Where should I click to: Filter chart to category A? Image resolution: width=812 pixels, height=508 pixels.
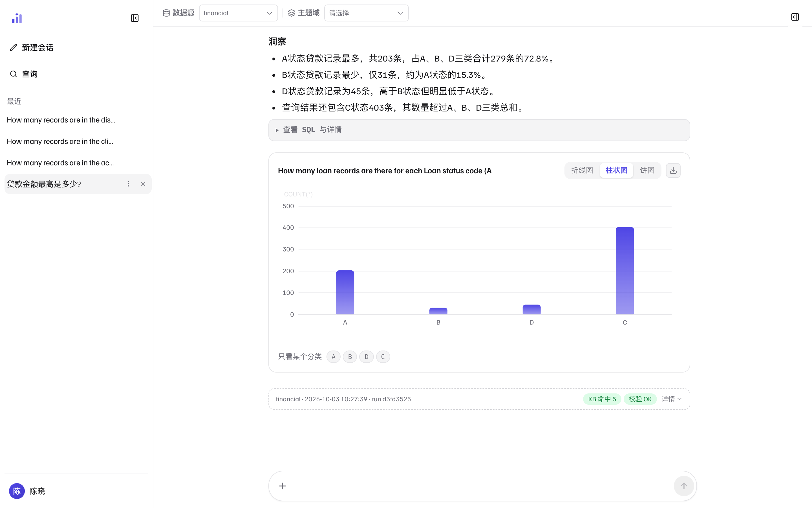(334, 357)
